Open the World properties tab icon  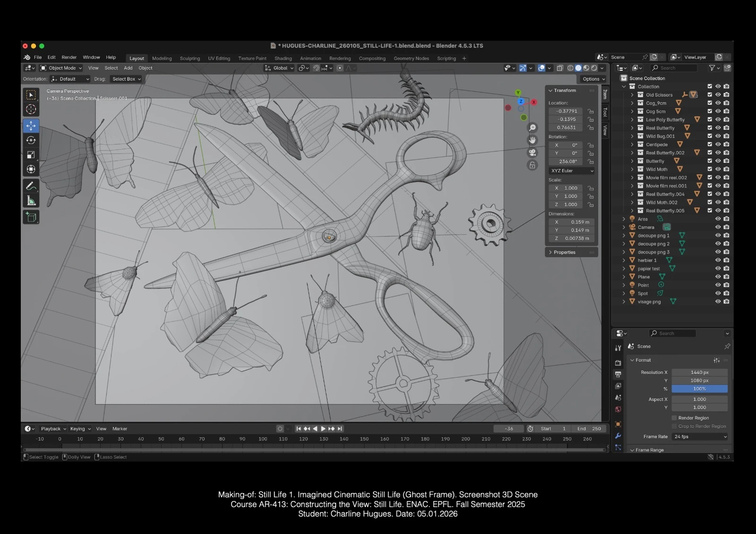click(x=618, y=409)
